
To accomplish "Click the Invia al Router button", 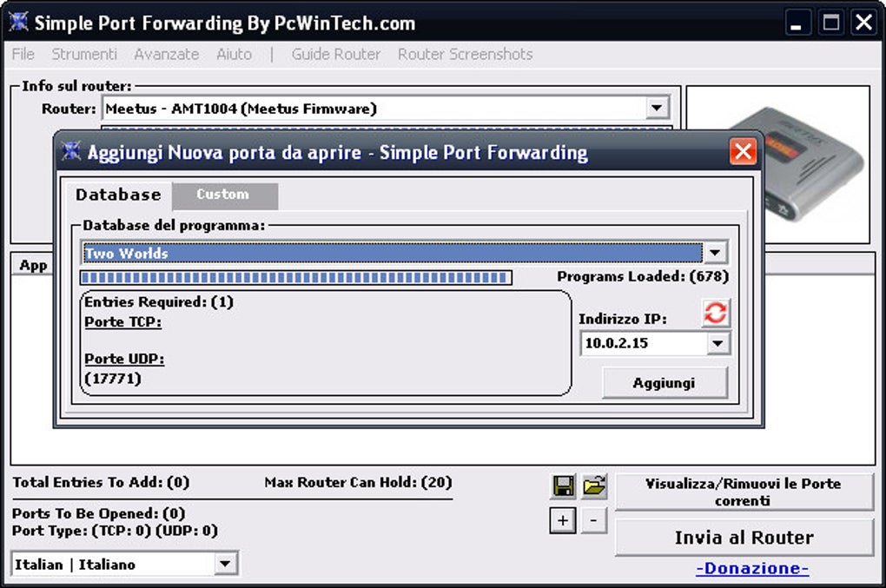I will pyautogui.click(x=744, y=537).
